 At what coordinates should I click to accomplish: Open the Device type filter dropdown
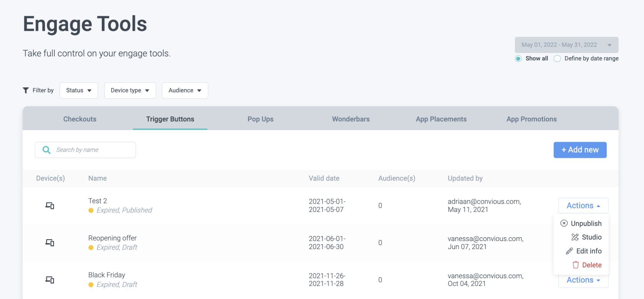click(x=130, y=90)
